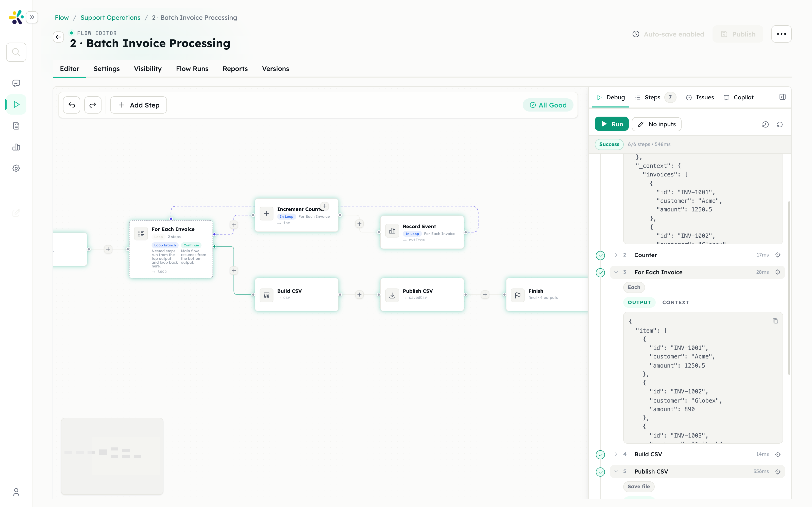Expand the left sidebar with the chevron toggle

coord(32,17)
